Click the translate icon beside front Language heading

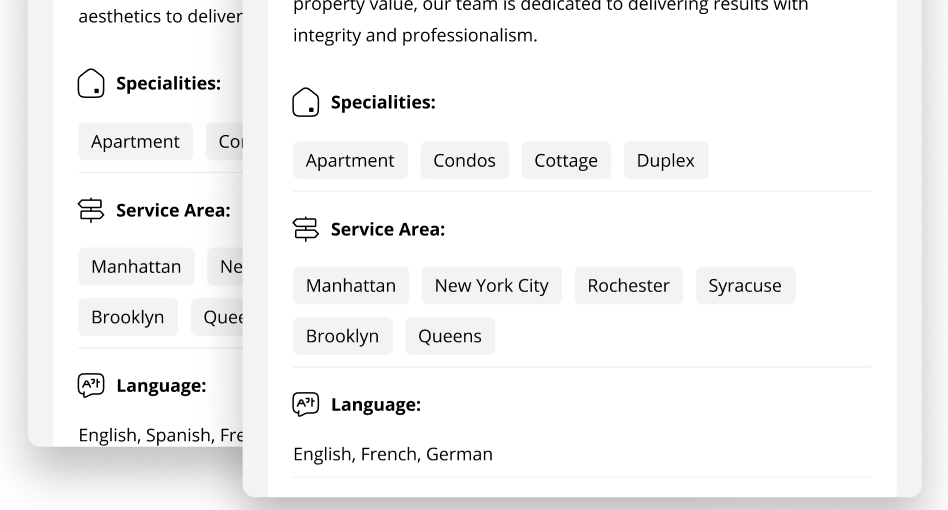(x=305, y=404)
